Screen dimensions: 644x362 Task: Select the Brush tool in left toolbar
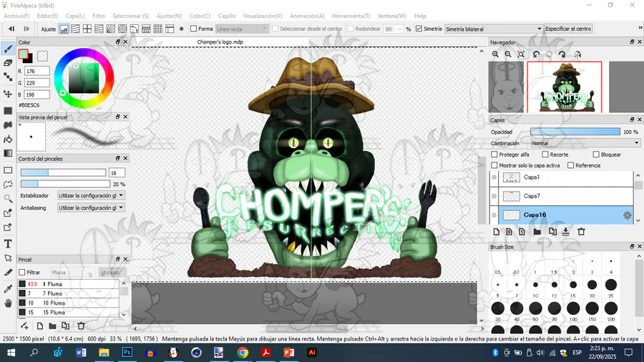click(x=8, y=49)
